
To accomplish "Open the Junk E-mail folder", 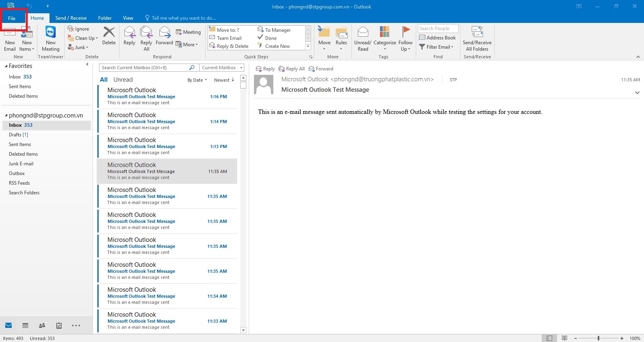I will (21, 164).
